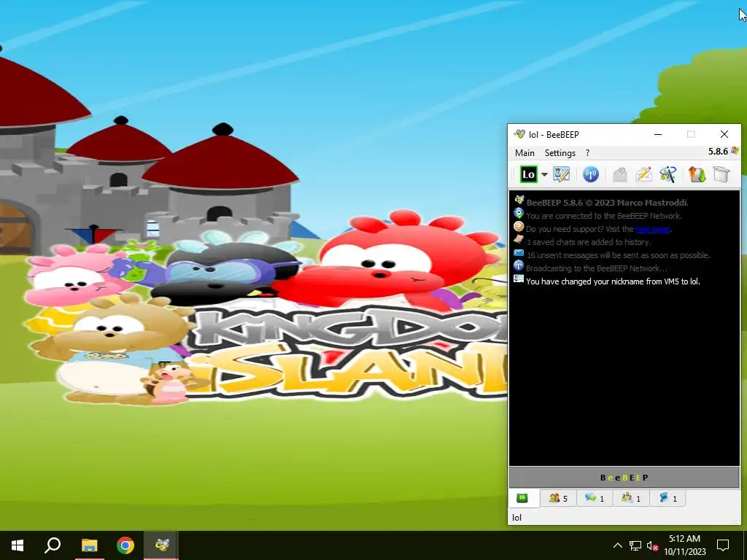Open the ? help menu
The image size is (747, 560).
(587, 153)
